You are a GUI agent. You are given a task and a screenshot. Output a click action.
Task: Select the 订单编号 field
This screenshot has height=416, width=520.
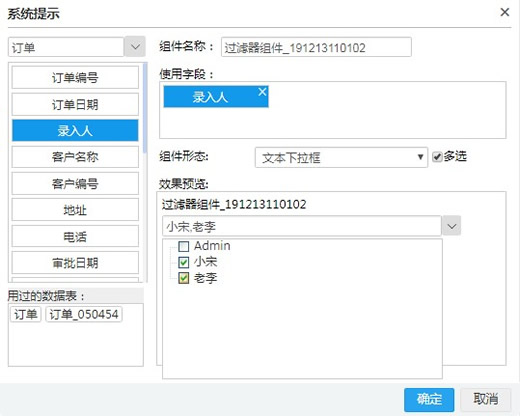point(75,78)
